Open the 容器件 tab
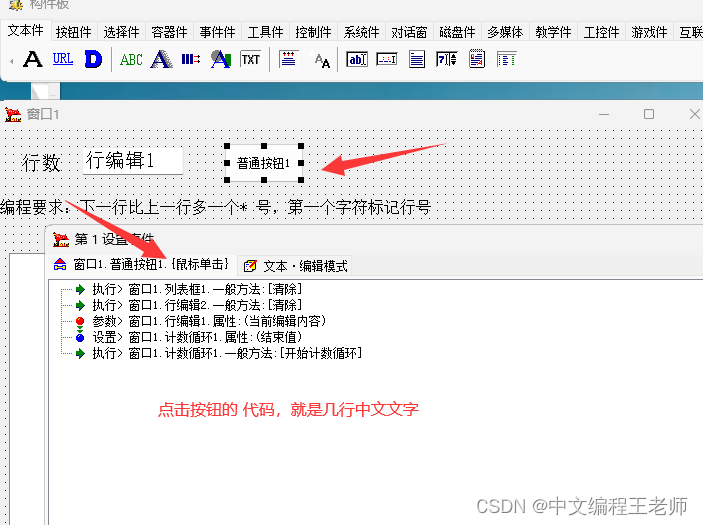Screen dimensions: 703x525 [x=169, y=32]
